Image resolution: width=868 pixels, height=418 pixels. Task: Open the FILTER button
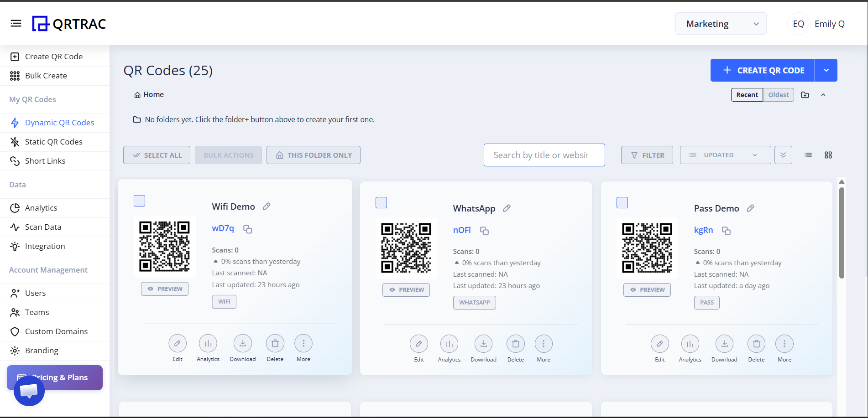click(647, 155)
